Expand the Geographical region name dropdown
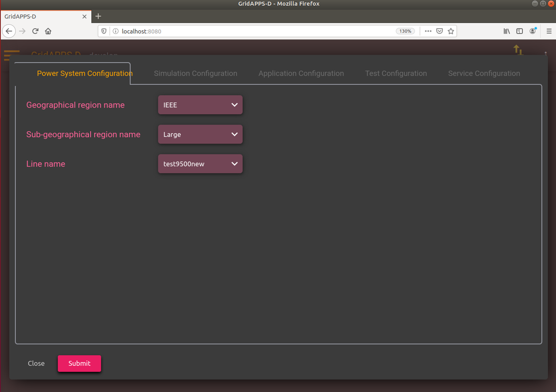This screenshot has height=392, width=556. [200, 105]
